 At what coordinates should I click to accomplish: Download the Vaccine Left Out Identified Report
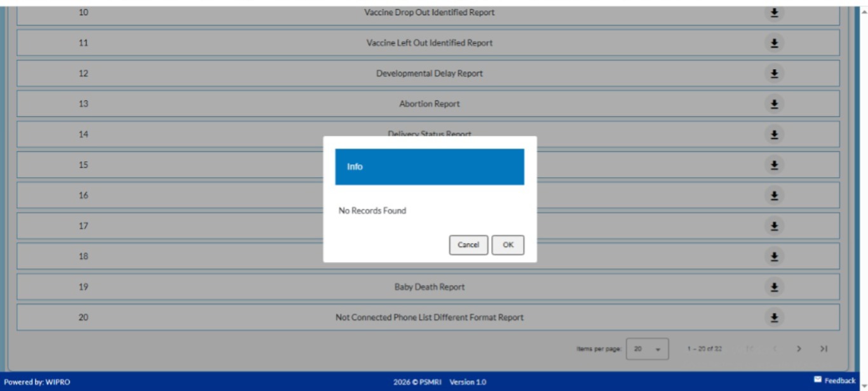pos(774,43)
